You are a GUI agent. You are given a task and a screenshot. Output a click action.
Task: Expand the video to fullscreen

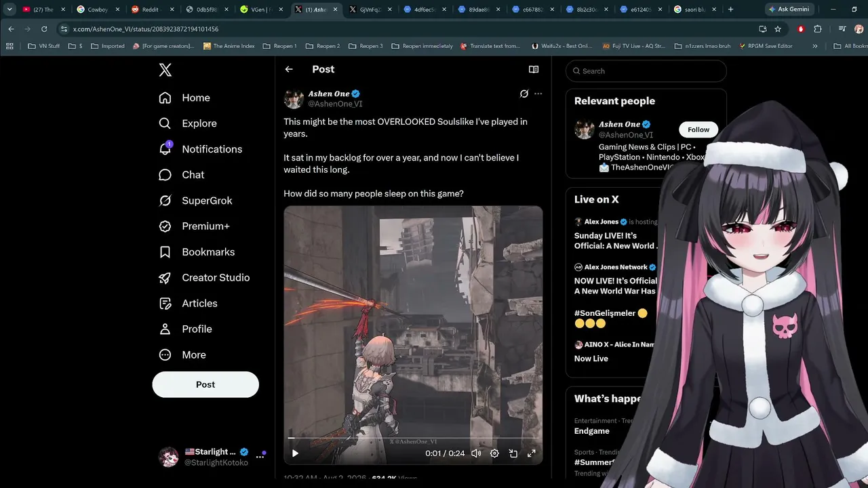(x=532, y=453)
